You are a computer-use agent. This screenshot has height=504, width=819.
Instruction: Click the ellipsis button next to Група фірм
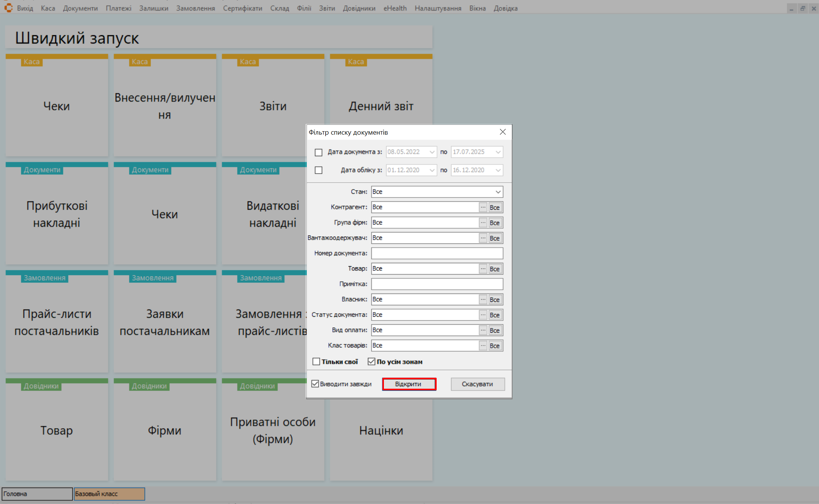pyautogui.click(x=483, y=223)
